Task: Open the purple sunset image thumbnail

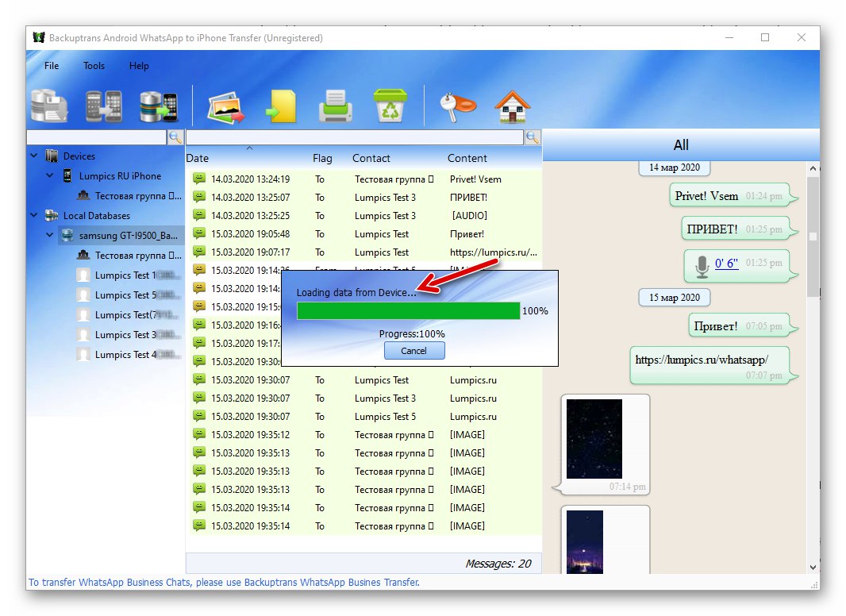Action: pyautogui.click(x=585, y=541)
